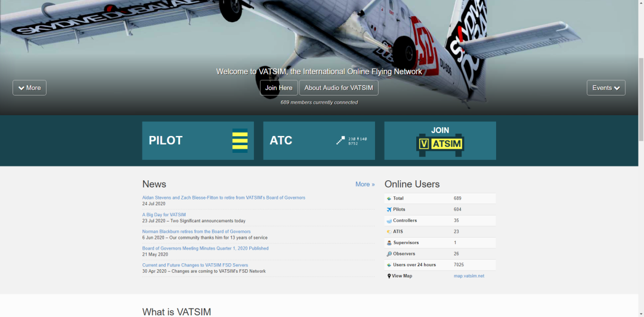Screen dimensions: 644x317
Task: Click the JOIN VATSIM banner tile
Action: click(x=440, y=141)
